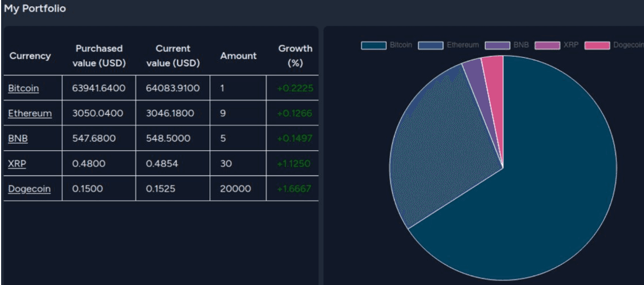
Task: Click the Dogecoin amount cell 20000
Action: tap(235, 189)
